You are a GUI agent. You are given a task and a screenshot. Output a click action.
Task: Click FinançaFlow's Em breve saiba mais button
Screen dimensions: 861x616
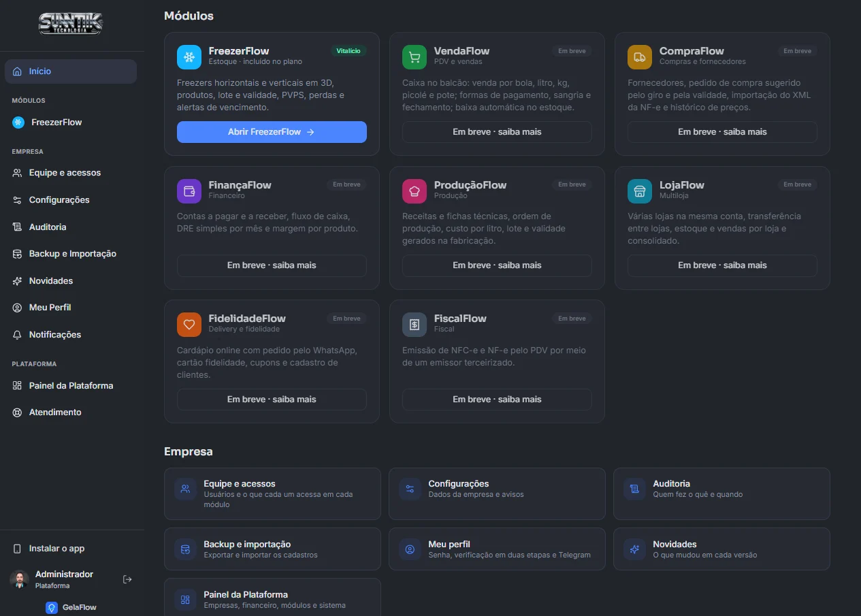[x=272, y=265]
